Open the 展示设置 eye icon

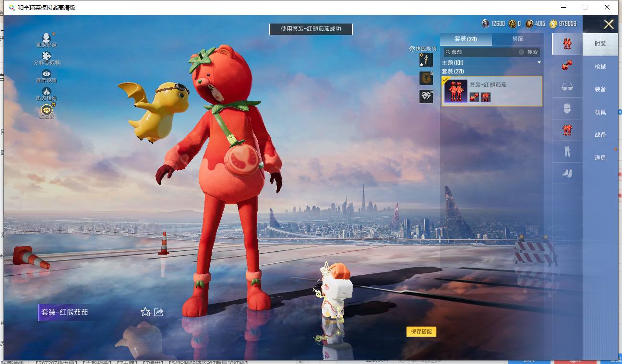coord(47,73)
